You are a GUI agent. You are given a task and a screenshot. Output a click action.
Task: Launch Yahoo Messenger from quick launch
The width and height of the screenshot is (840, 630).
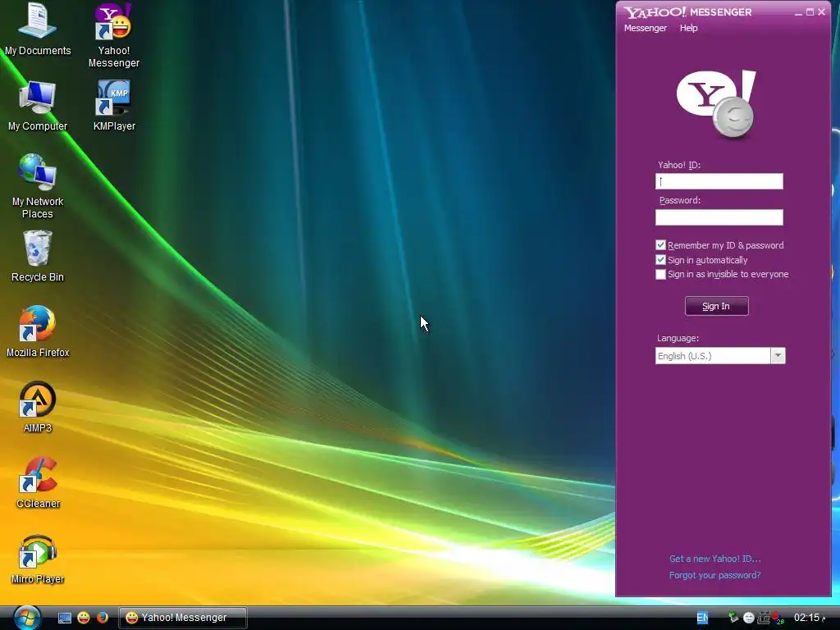point(84,618)
